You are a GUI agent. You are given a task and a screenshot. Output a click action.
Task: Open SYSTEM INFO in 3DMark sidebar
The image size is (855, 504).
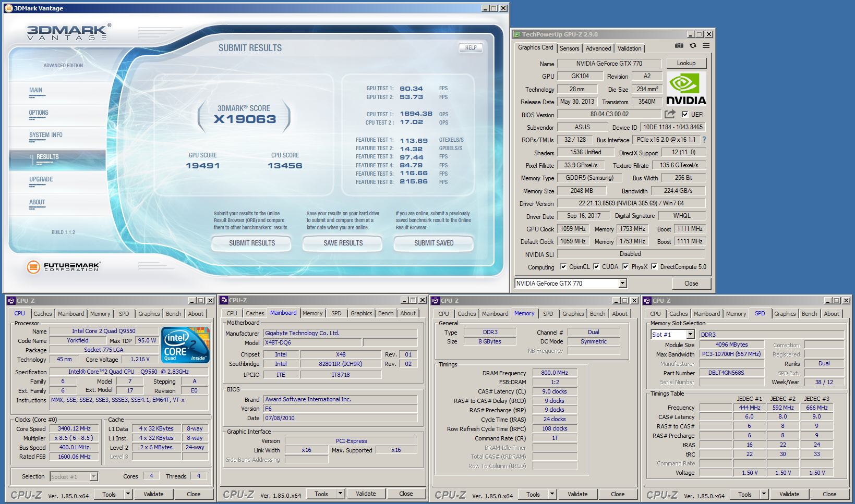pyautogui.click(x=46, y=135)
